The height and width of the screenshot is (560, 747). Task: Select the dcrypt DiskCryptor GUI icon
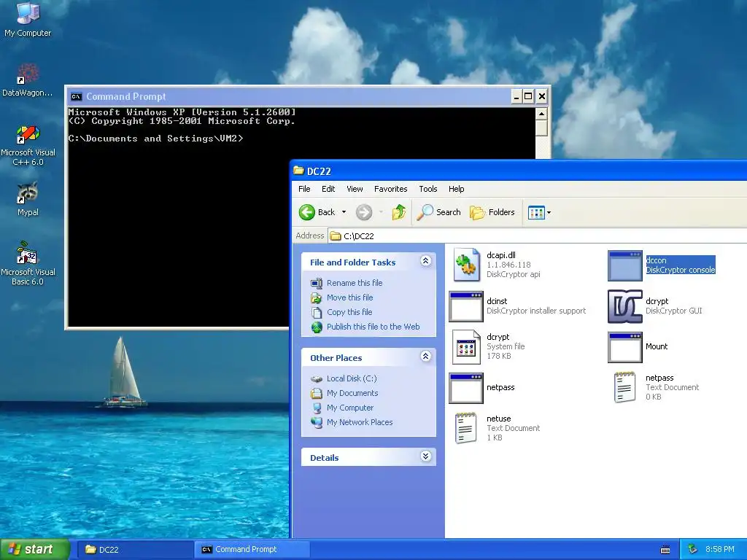pos(625,306)
